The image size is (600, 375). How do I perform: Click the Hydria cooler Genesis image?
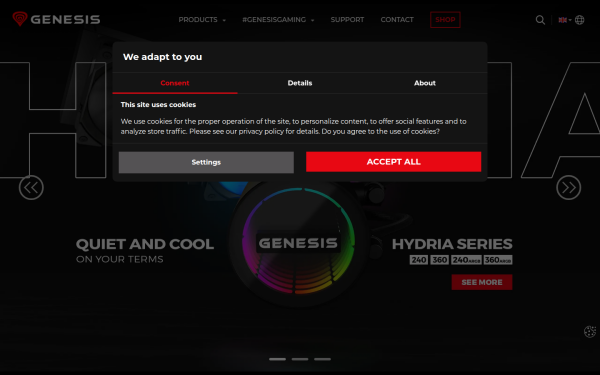point(298,243)
